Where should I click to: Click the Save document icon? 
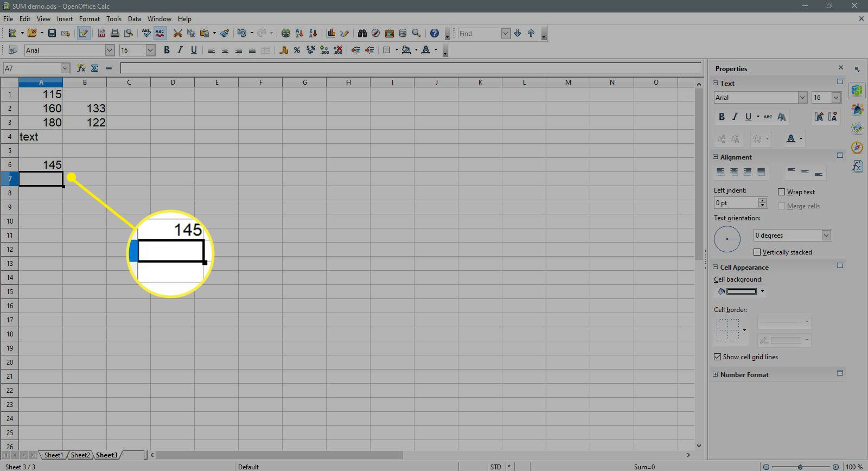52,34
